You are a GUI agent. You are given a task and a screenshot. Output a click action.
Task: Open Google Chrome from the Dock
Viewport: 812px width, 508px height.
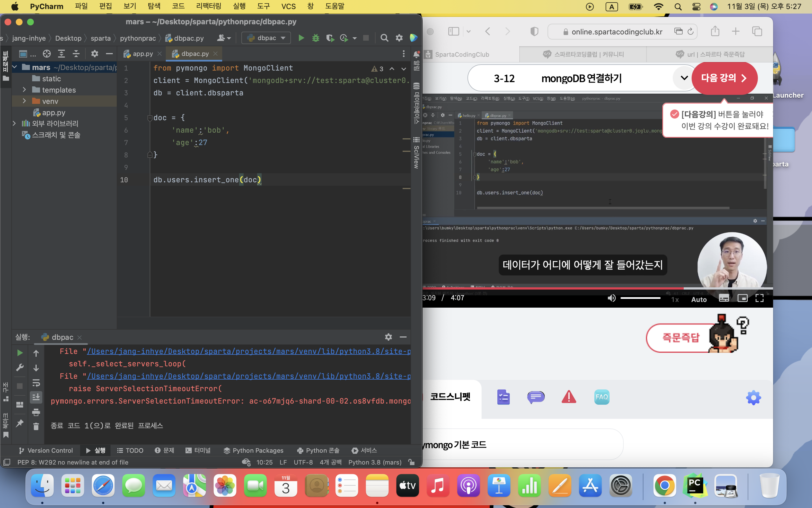pos(664,485)
